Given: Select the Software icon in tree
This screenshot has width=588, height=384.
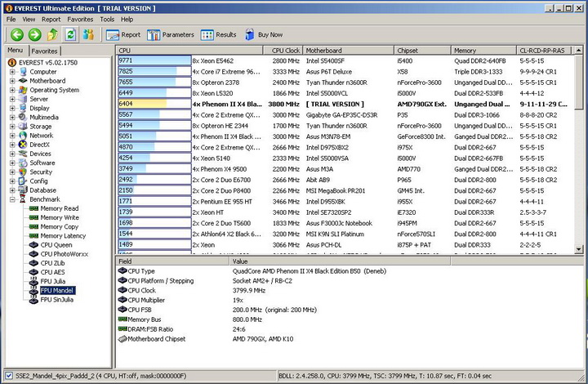Looking at the screenshot, I should click(x=23, y=163).
